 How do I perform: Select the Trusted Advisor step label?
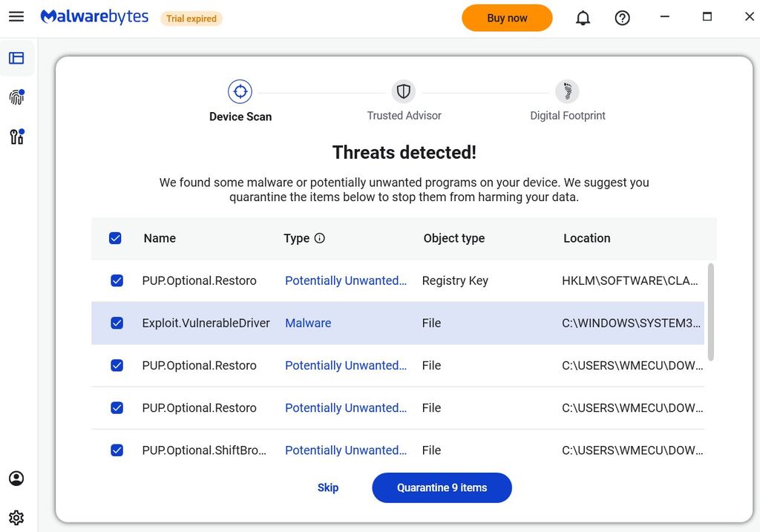[x=404, y=115]
